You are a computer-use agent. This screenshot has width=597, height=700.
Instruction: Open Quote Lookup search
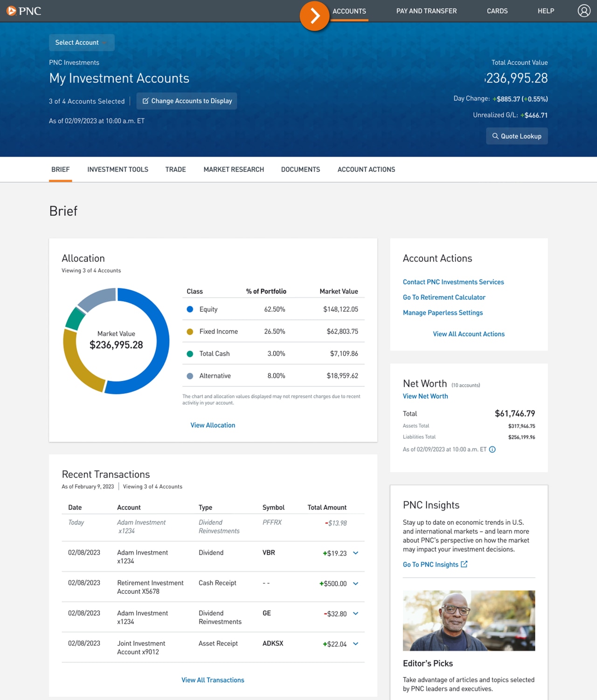pos(517,136)
